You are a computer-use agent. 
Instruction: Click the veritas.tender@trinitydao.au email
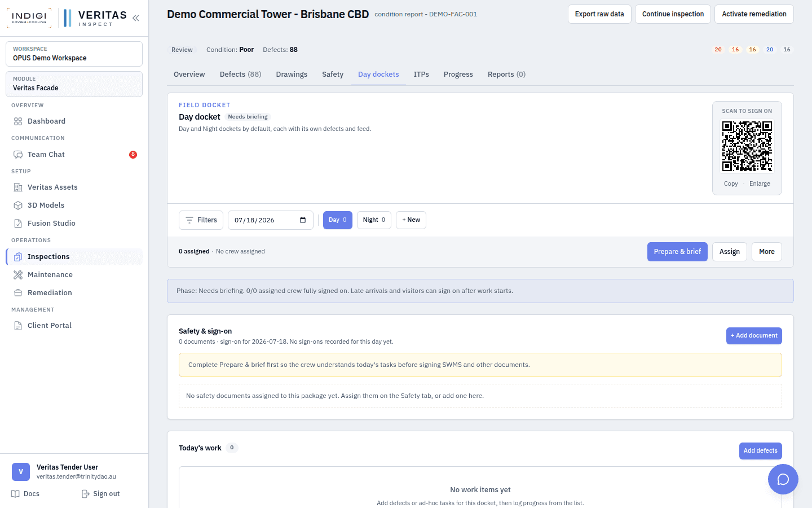76,477
